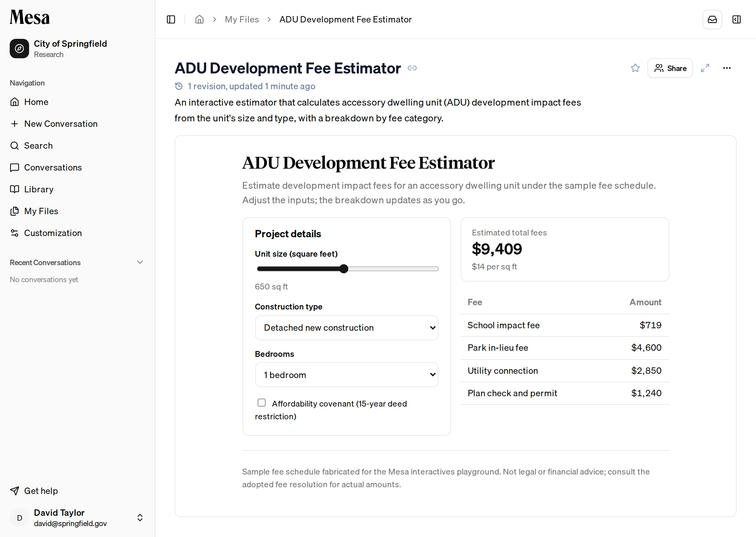Screen dimensions: 756x537
Task: Open the Construction type dropdown
Action: pos(346,328)
